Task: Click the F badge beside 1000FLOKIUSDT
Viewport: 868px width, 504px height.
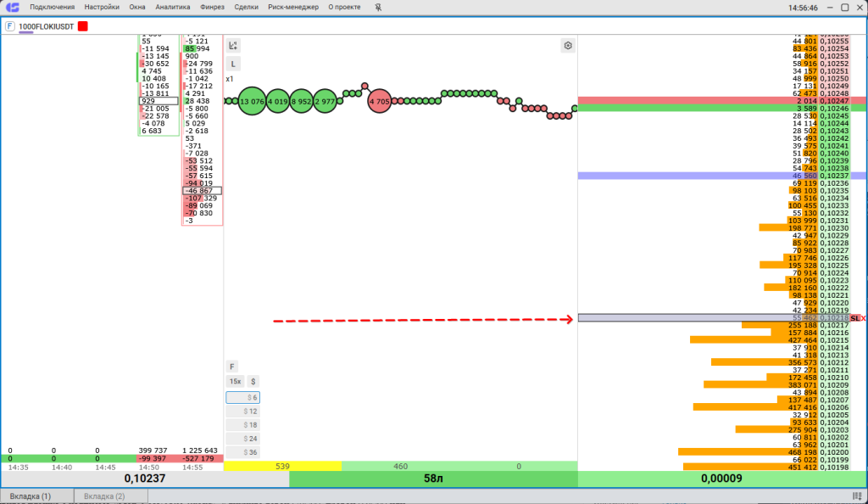Action: tap(9, 26)
